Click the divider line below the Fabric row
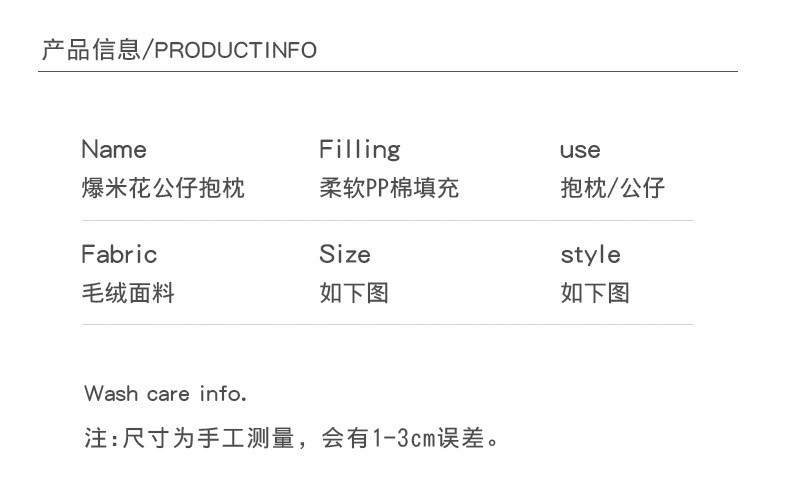The image size is (790, 484). tap(387, 324)
